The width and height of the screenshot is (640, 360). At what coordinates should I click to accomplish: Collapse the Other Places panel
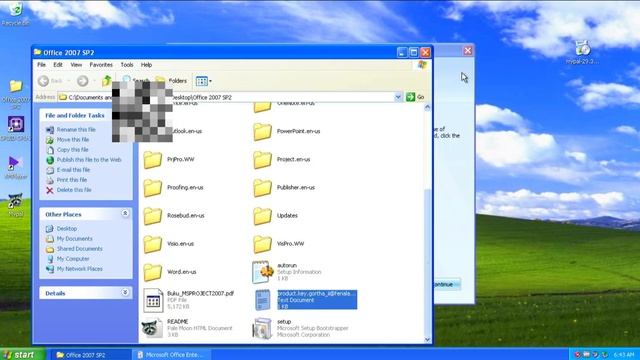pos(125,214)
